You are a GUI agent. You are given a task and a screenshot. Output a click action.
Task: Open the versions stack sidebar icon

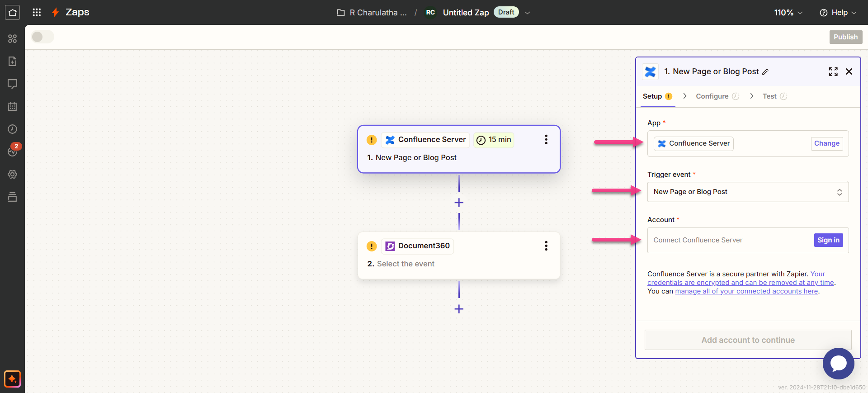tap(12, 197)
